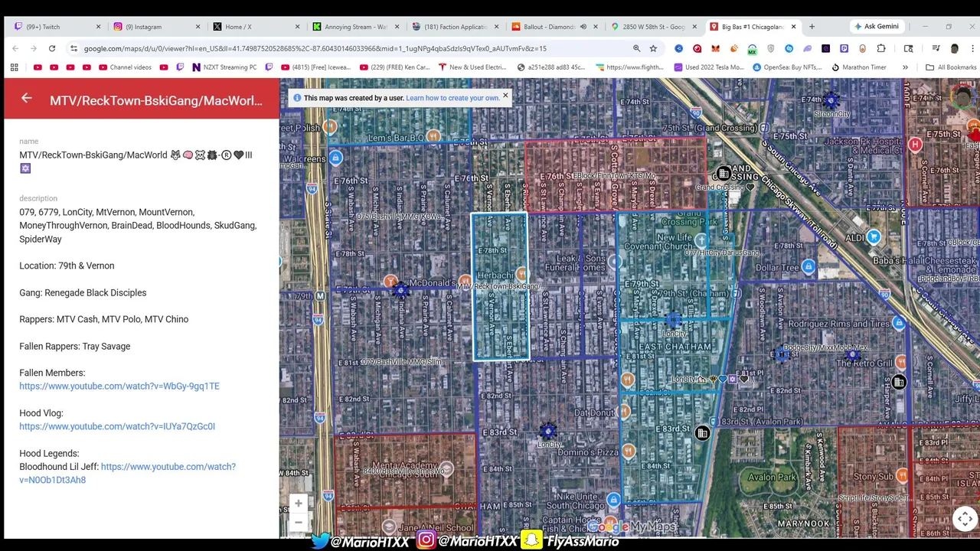Click the ALDI shopping cart pin

(x=874, y=236)
